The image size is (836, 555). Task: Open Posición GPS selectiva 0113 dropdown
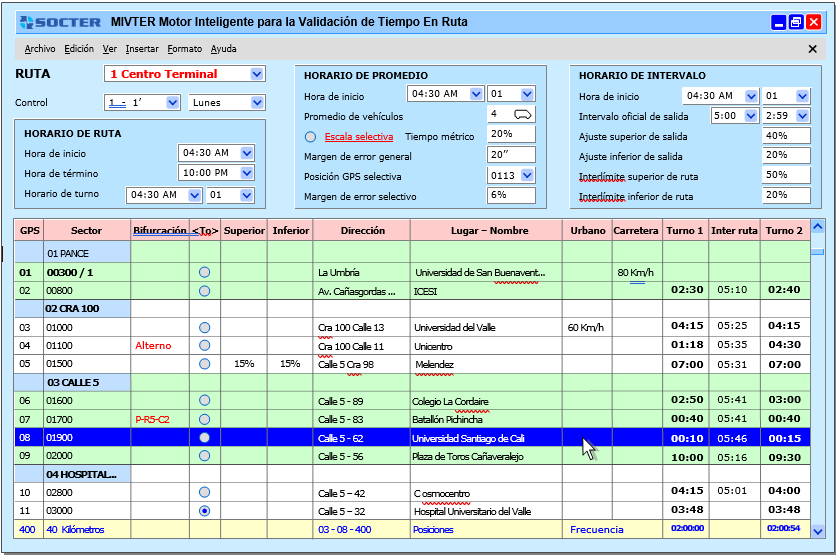527,175
